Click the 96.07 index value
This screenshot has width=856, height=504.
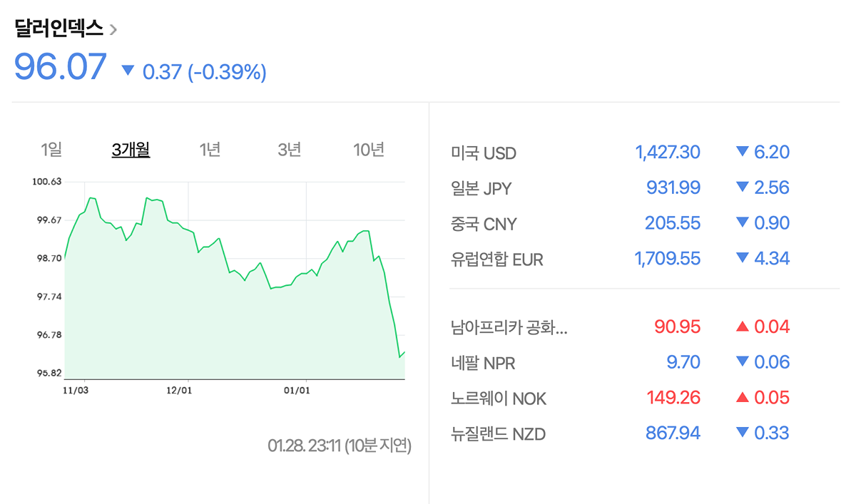[x=61, y=67]
